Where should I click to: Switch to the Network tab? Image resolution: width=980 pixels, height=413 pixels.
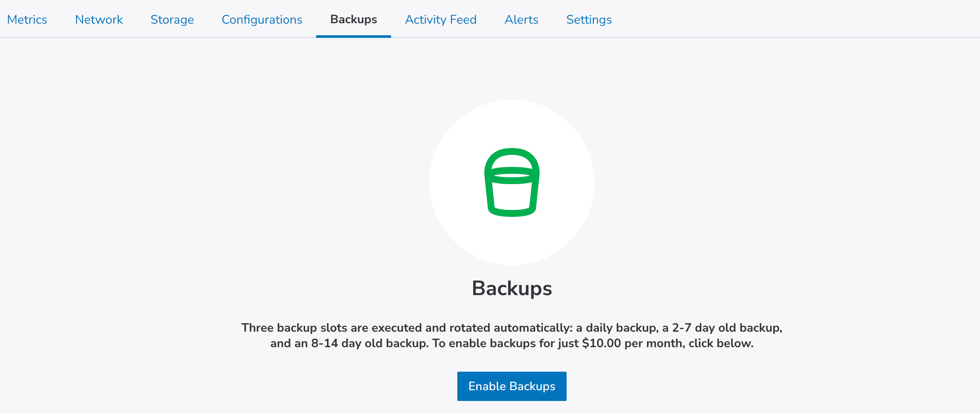[99, 20]
